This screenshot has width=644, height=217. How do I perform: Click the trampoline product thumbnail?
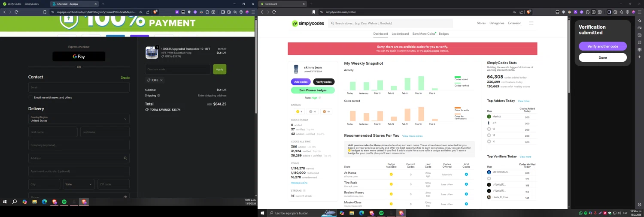(152, 52)
